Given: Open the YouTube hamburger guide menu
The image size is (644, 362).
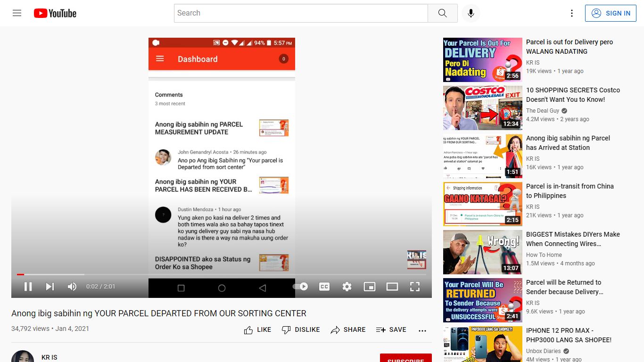Looking at the screenshot, I should [17, 13].
